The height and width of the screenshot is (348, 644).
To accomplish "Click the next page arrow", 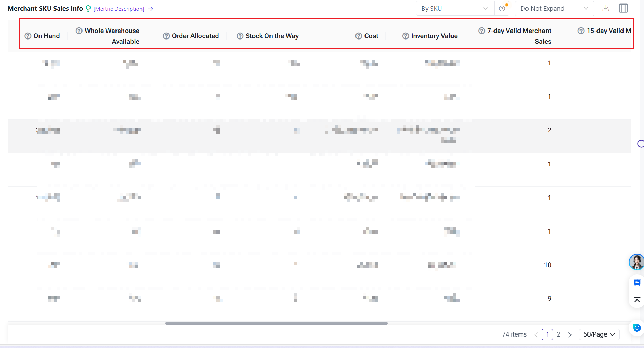I will [x=570, y=334].
